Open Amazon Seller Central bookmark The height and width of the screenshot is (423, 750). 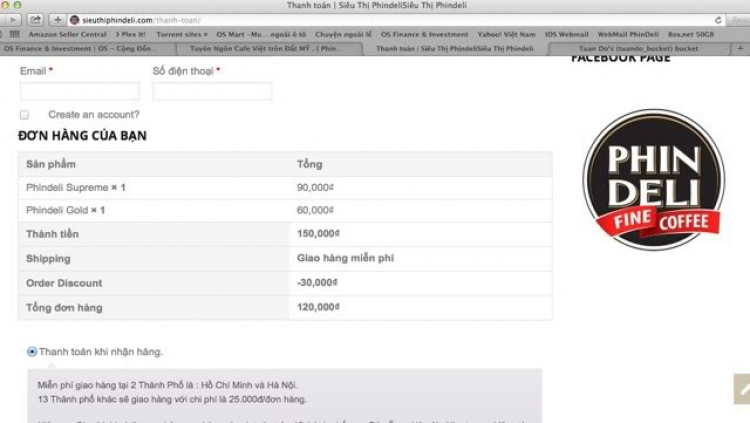pos(67,34)
